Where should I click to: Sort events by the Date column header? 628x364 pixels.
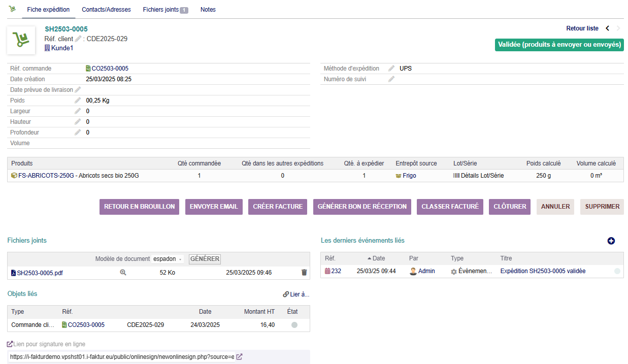click(x=378, y=258)
